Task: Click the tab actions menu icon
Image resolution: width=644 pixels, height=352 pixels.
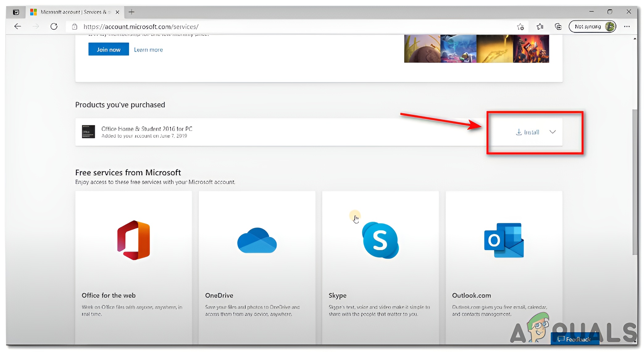Action: click(x=16, y=12)
